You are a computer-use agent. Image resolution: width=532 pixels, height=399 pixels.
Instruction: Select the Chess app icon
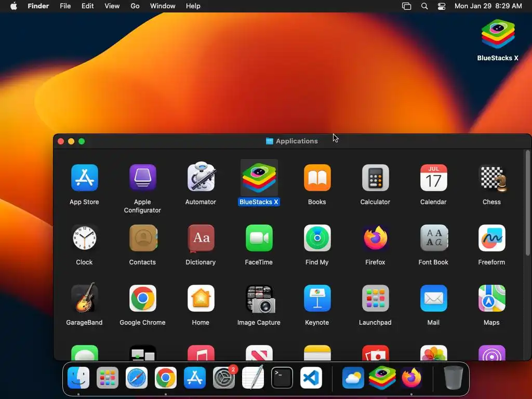pyautogui.click(x=493, y=179)
